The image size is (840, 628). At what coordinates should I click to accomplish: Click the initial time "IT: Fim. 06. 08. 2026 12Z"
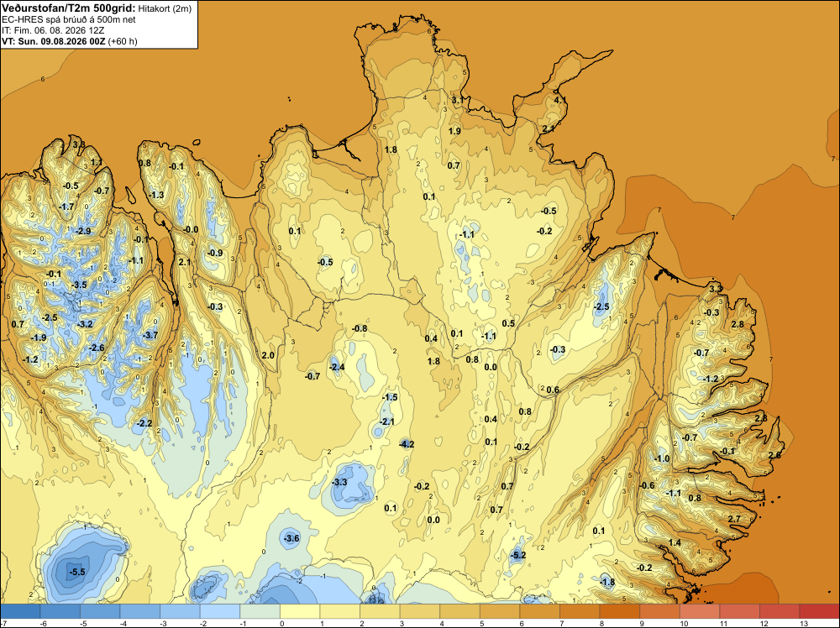point(53,30)
